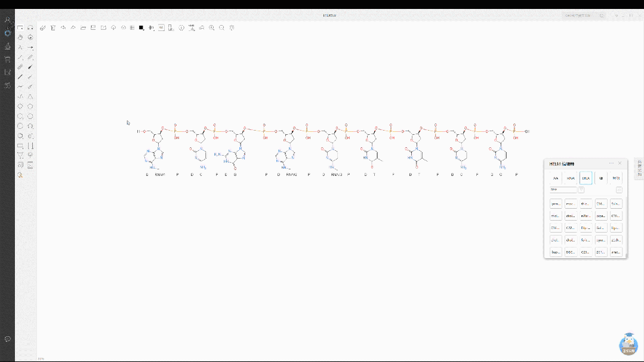The width and height of the screenshot is (644, 362).
Task: Click the trash delete icon in toolbar
Action: pos(53,27)
